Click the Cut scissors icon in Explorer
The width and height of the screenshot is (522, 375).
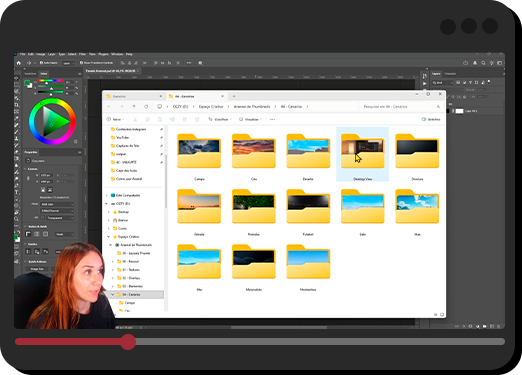tap(135, 119)
